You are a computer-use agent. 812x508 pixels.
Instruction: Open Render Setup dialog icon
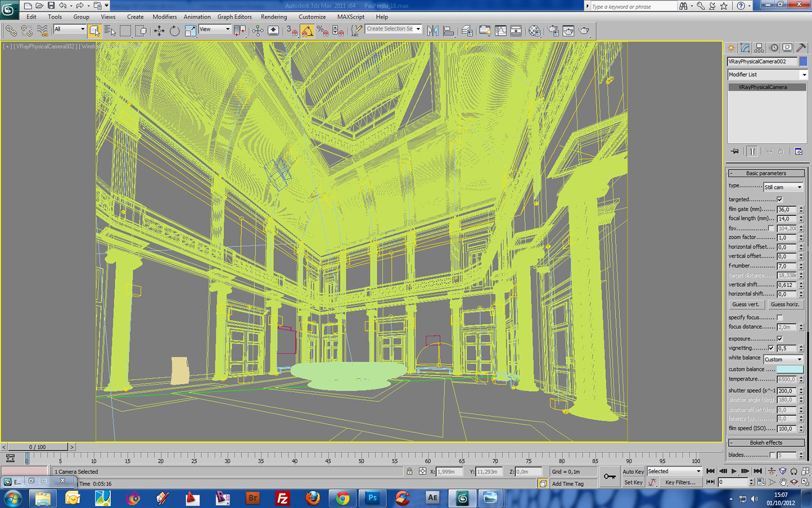coord(553,31)
